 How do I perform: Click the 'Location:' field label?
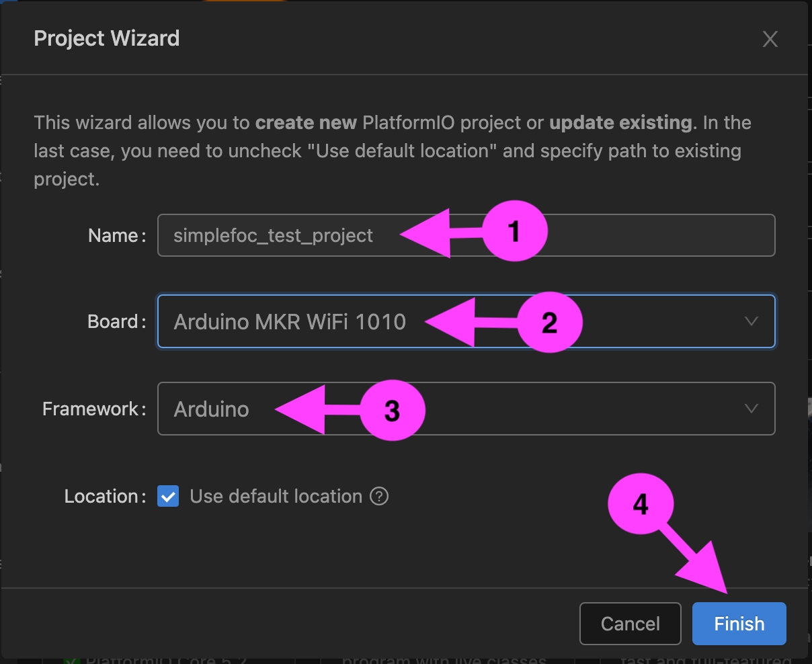click(x=105, y=497)
